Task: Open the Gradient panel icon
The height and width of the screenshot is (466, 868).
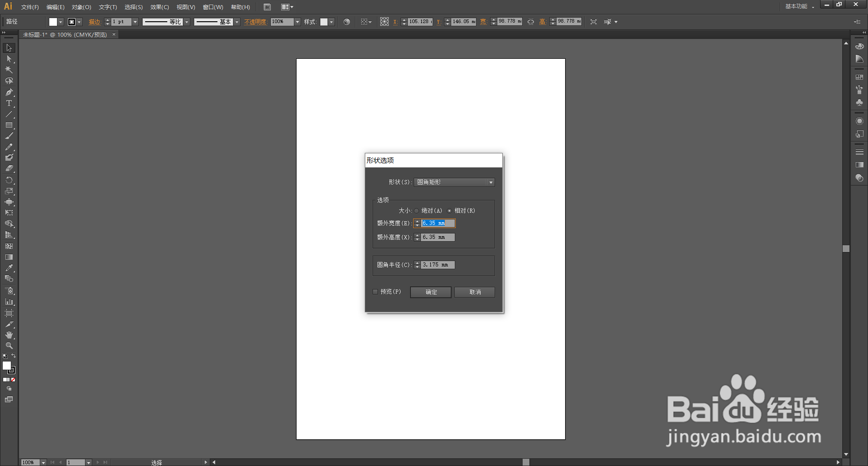Action: click(x=859, y=165)
